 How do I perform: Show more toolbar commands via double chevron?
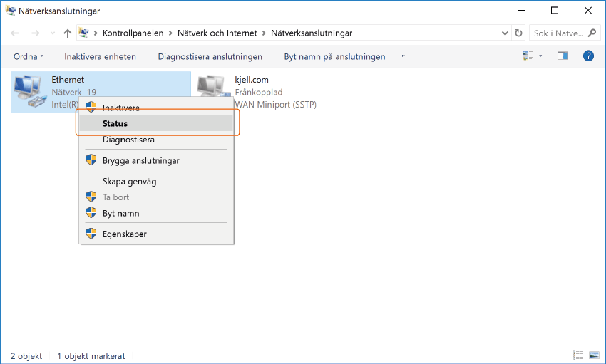tap(403, 56)
